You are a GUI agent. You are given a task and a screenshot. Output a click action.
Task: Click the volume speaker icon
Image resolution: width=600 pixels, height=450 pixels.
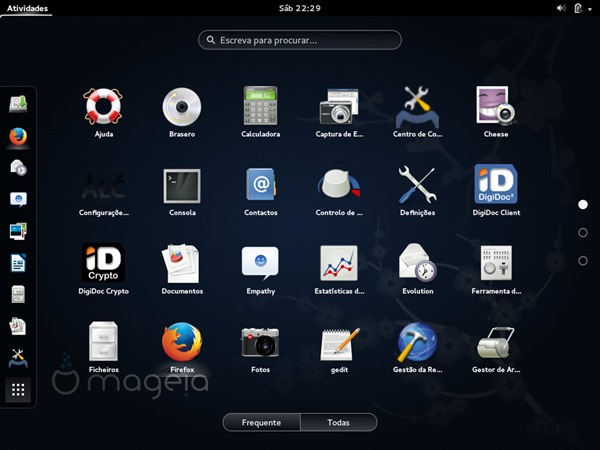tap(561, 8)
